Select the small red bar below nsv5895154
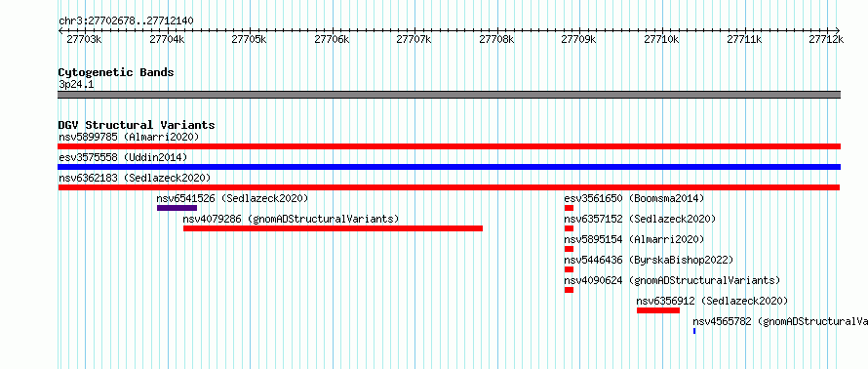This screenshot has width=868, height=369. 569,249
